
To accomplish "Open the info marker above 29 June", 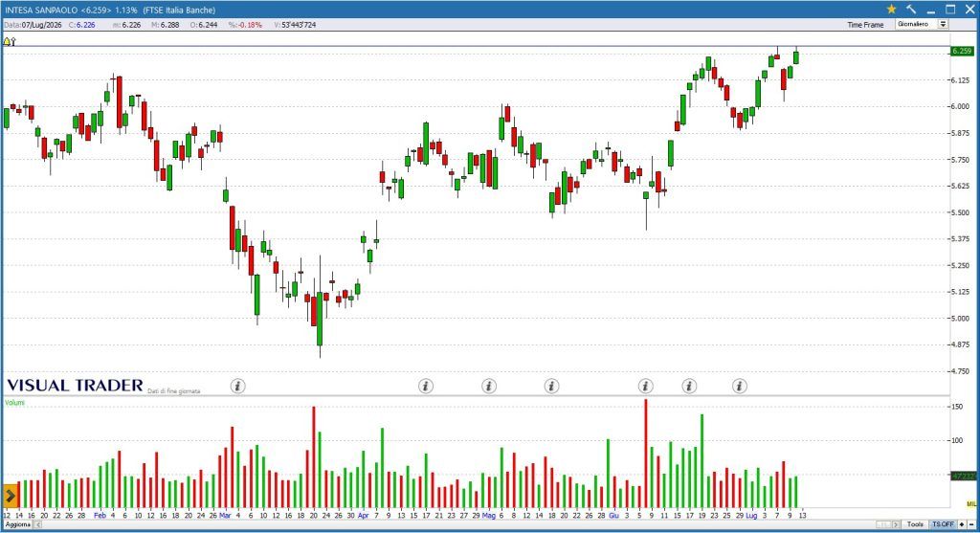I will click(740, 386).
